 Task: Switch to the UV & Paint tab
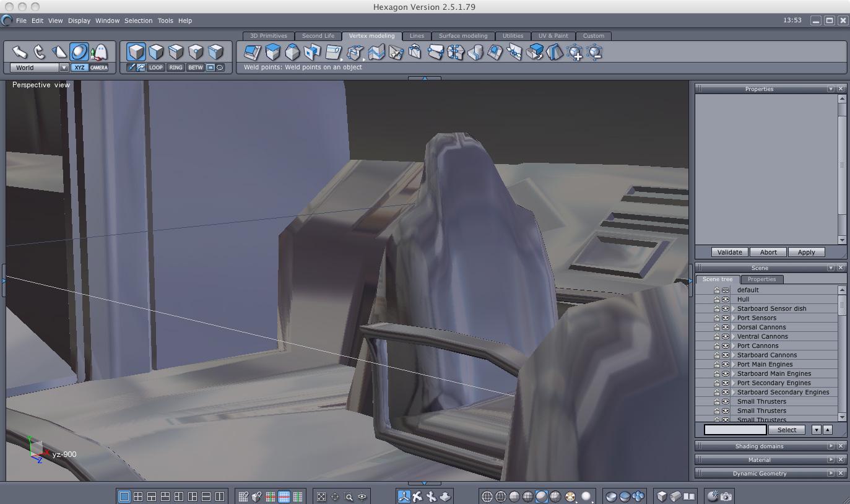click(x=553, y=36)
